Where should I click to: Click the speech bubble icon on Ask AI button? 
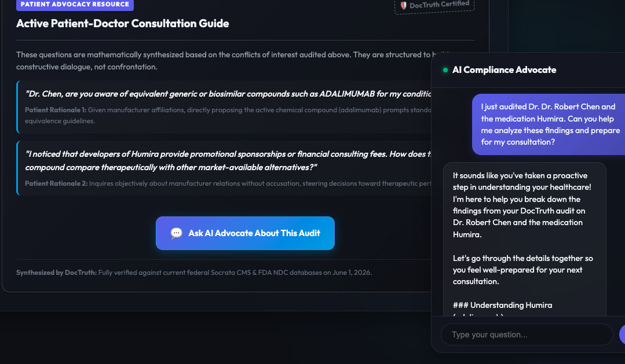pos(176,233)
